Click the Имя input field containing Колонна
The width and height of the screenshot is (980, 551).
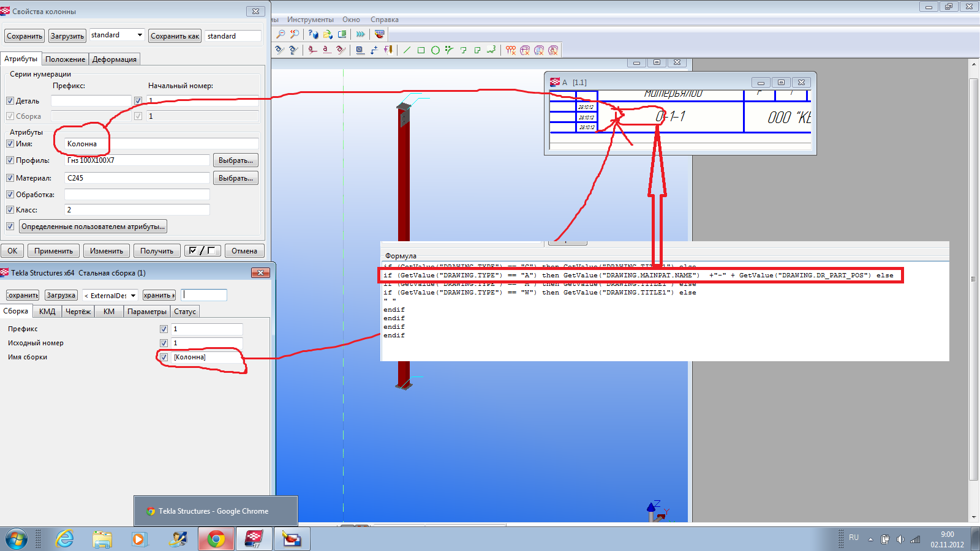click(162, 144)
